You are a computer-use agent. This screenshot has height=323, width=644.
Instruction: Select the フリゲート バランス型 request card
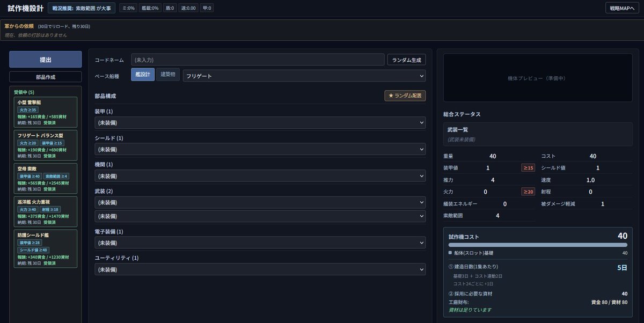coord(46,145)
